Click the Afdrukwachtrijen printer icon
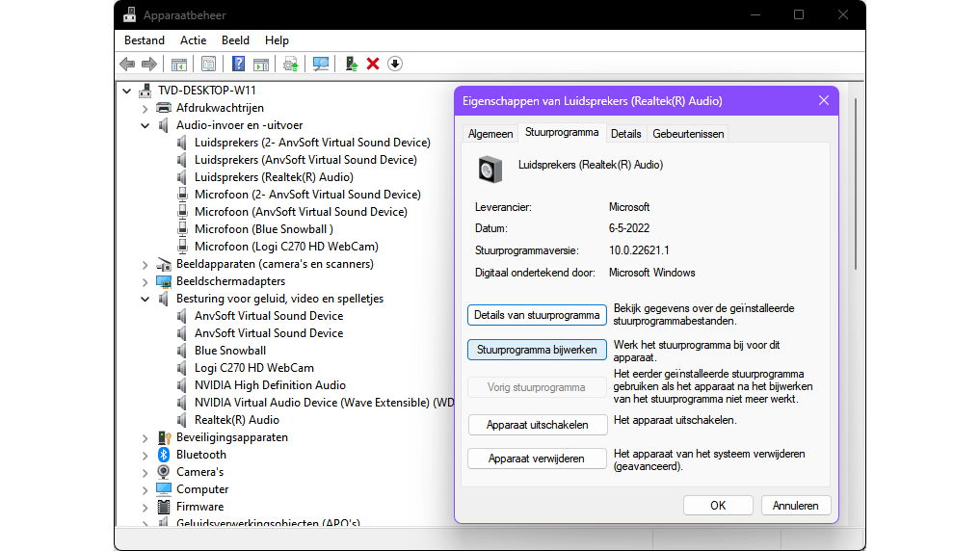This screenshot has height=551, width=980. 164,108
